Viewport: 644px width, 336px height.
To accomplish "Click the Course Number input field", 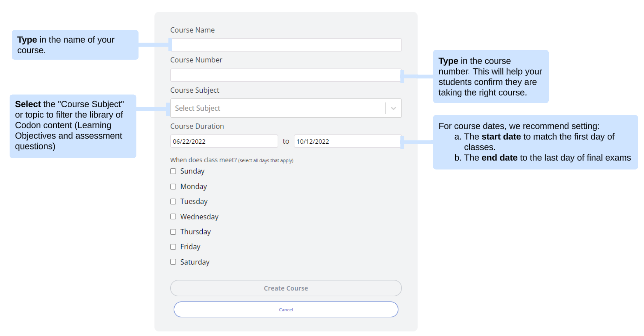I will tap(286, 75).
